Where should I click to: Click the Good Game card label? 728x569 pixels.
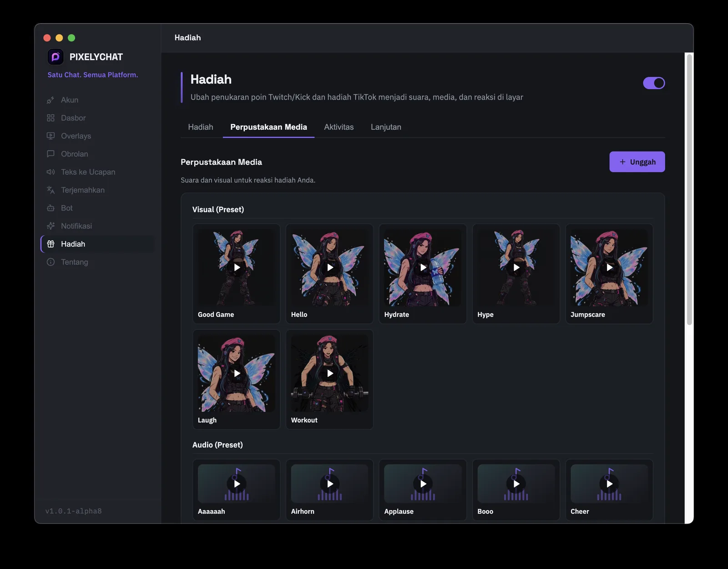(216, 315)
